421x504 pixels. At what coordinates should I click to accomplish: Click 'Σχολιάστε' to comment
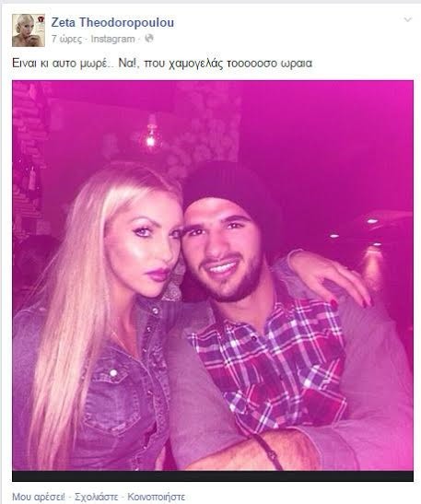point(96,497)
